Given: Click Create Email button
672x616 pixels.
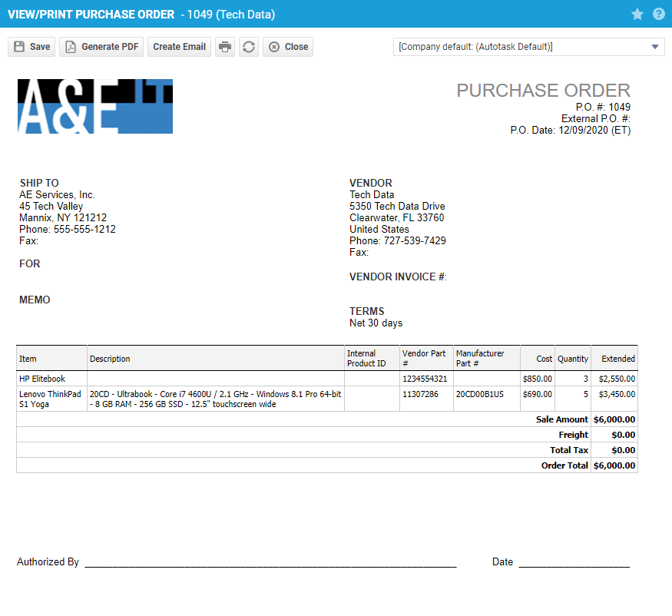Looking at the screenshot, I should click(x=179, y=47).
